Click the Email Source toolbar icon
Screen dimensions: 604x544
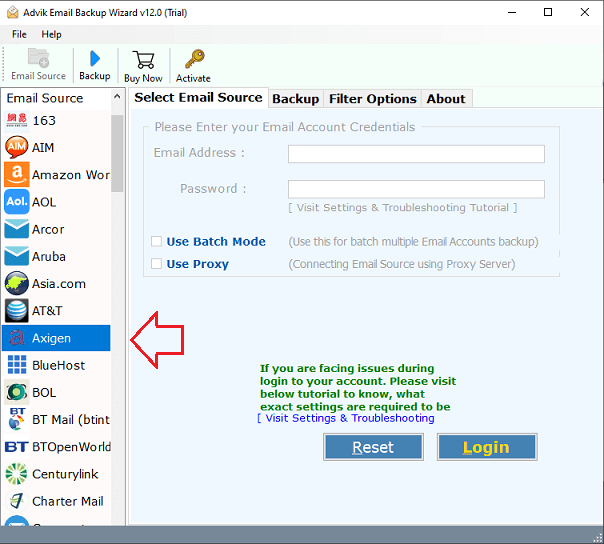[x=38, y=58]
